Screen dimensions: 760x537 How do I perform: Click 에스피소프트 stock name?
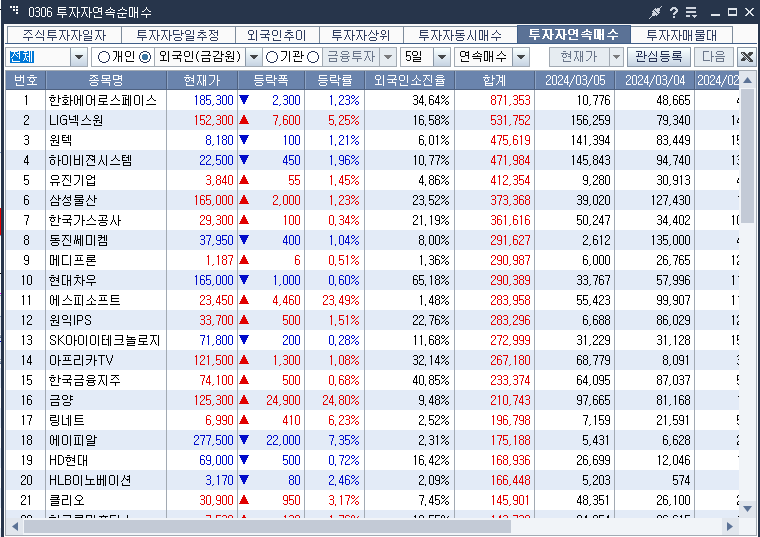coord(85,300)
